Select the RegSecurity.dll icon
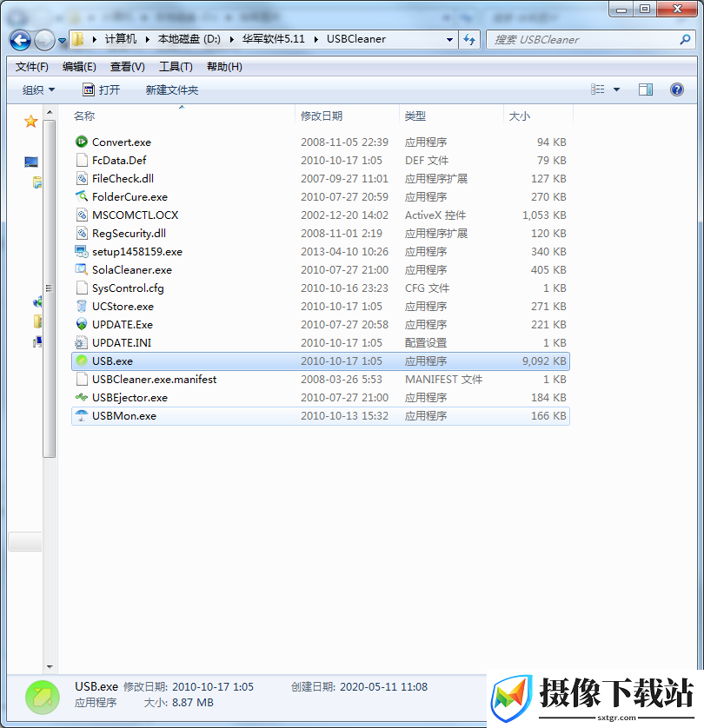The height and width of the screenshot is (728, 704). pos(82,233)
